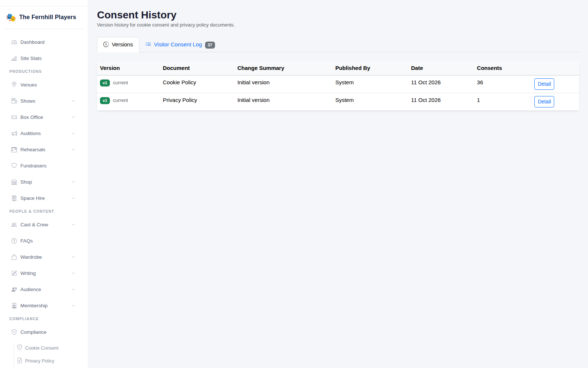Open Cookie Consent in sidebar

(42, 348)
